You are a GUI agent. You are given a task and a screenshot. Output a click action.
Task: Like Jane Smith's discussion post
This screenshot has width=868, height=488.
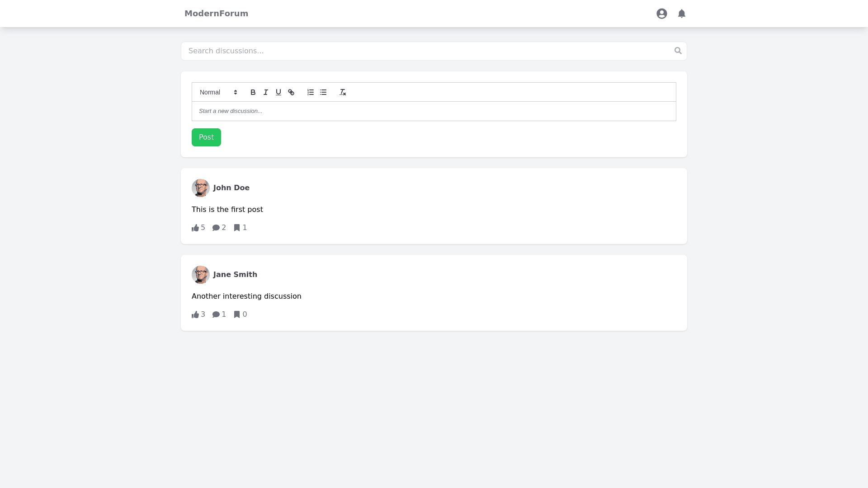[x=198, y=314]
